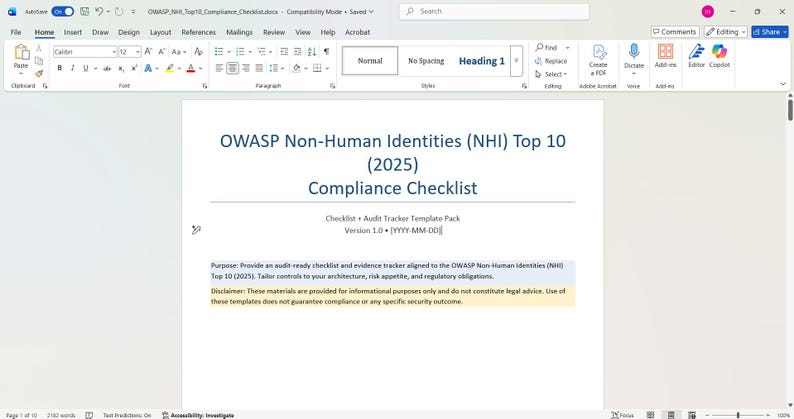Click the Save icon in title bar
This screenshot has height=419, width=794.
point(85,11)
